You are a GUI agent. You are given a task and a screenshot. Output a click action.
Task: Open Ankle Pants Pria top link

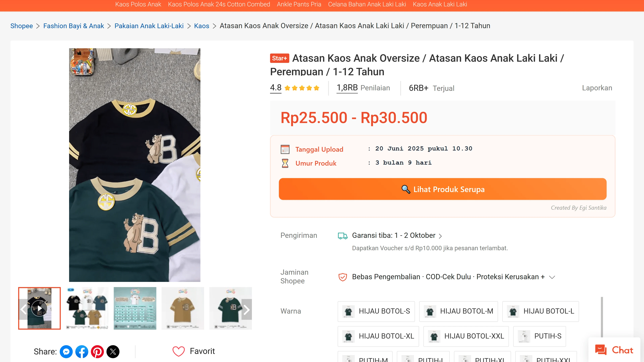(299, 5)
